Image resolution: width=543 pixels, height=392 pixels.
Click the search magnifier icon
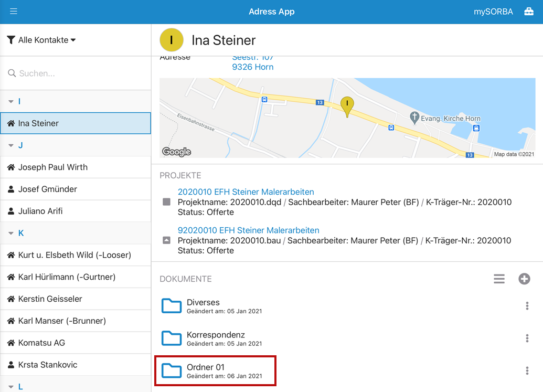tap(12, 73)
